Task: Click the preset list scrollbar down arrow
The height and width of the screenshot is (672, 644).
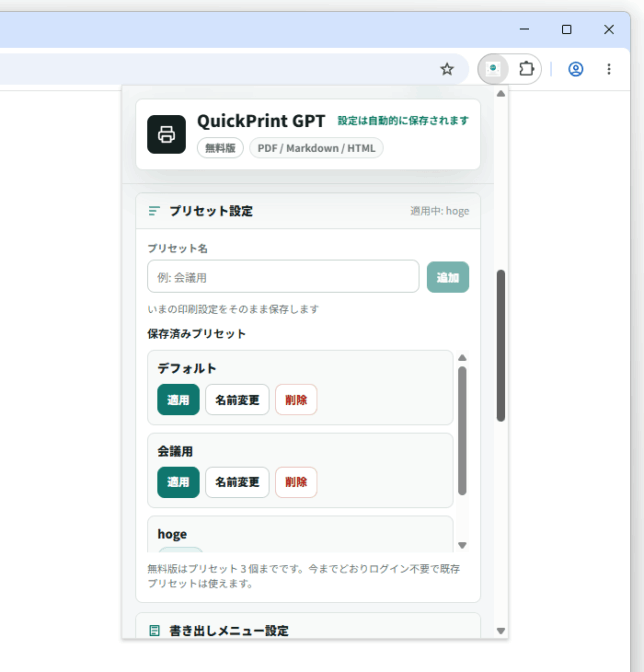Action: [x=462, y=545]
